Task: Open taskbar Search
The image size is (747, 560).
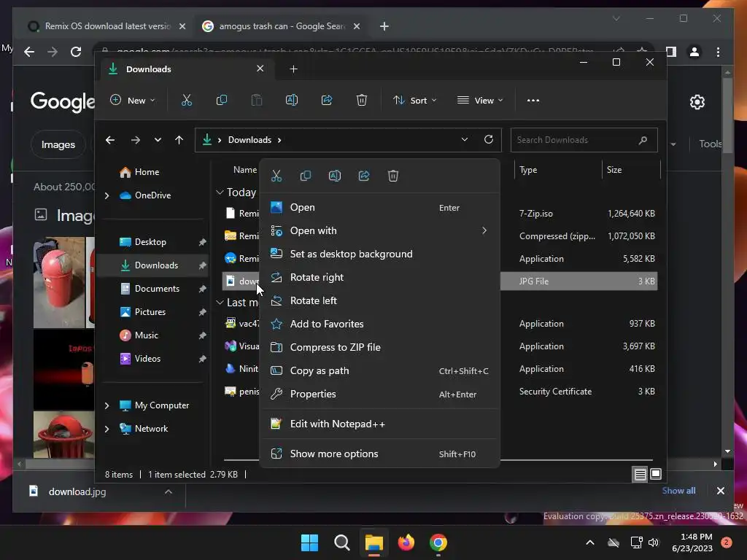Action: [x=342, y=542]
